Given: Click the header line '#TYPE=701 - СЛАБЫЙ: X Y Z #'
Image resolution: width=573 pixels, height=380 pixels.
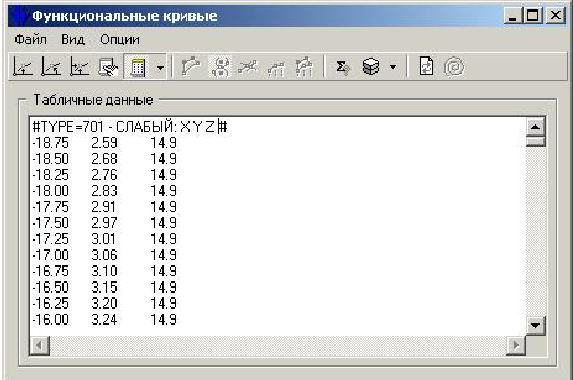Looking at the screenshot, I should (x=130, y=127).
